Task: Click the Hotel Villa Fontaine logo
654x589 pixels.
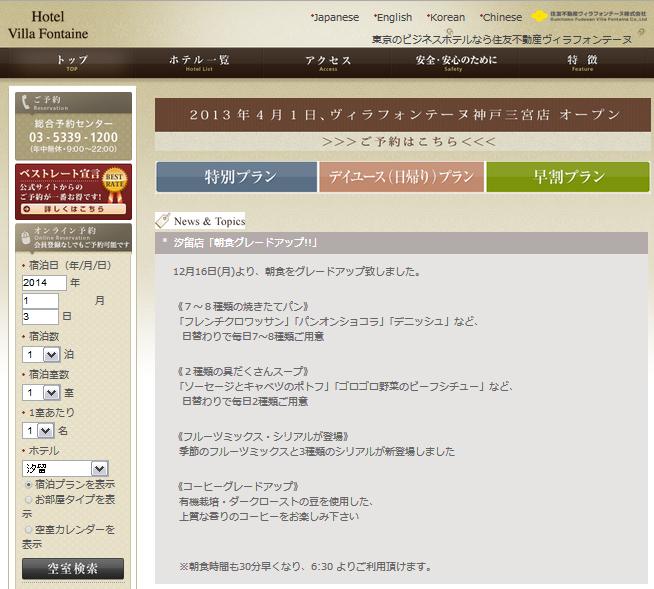Action: click(48, 25)
